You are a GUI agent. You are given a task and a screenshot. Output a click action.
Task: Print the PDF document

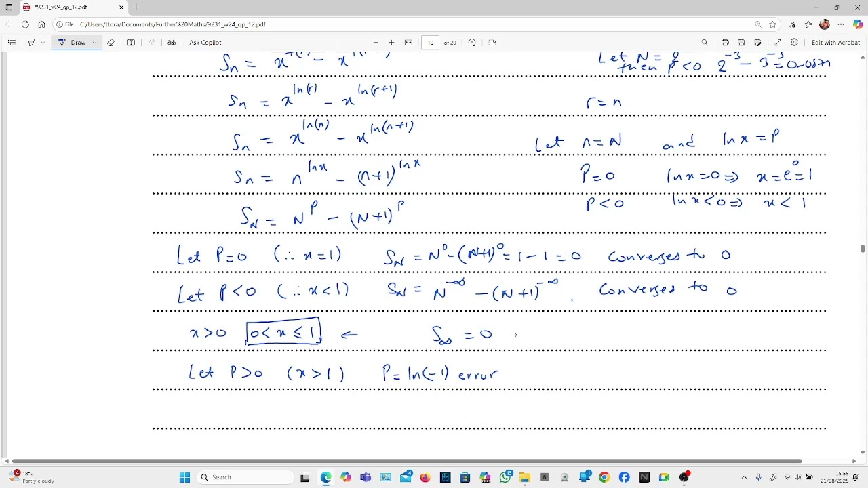pyautogui.click(x=725, y=42)
